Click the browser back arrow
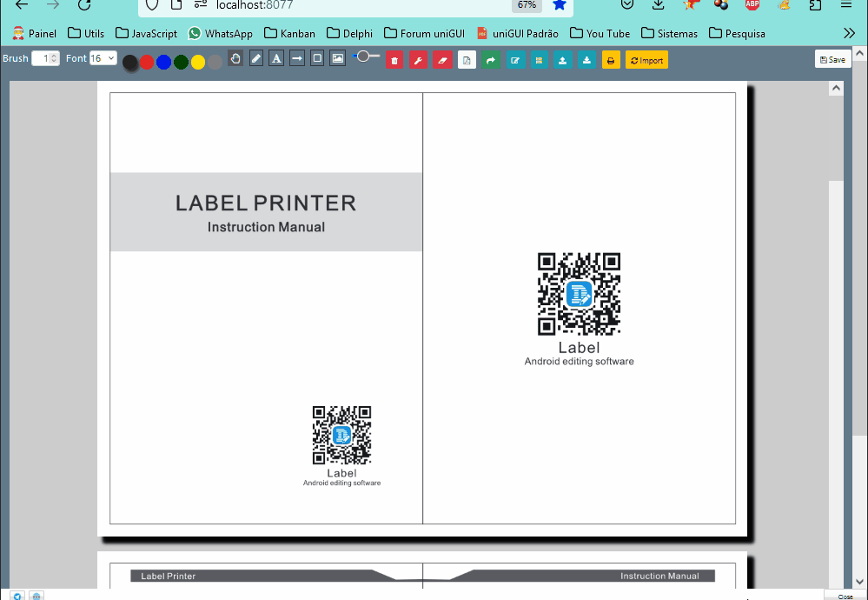Screen dimensions: 868x600 (22, 5)
